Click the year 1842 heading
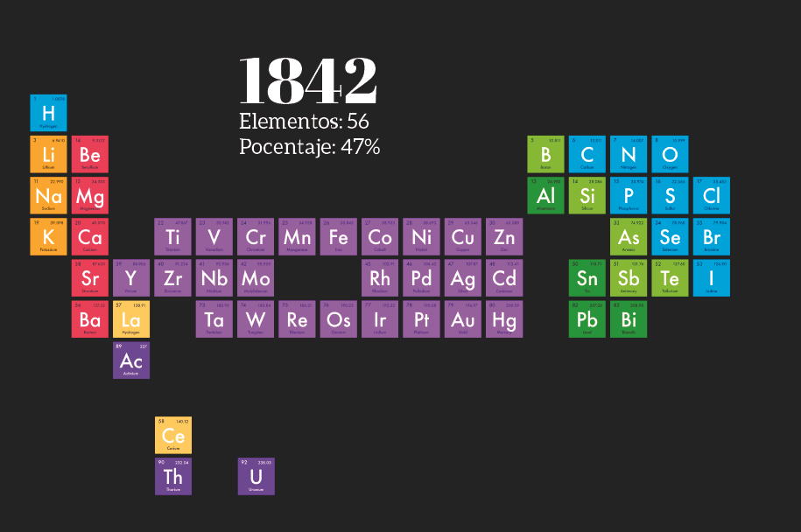Image resolution: width=801 pixels, height=532 pixels. [307, 80]
